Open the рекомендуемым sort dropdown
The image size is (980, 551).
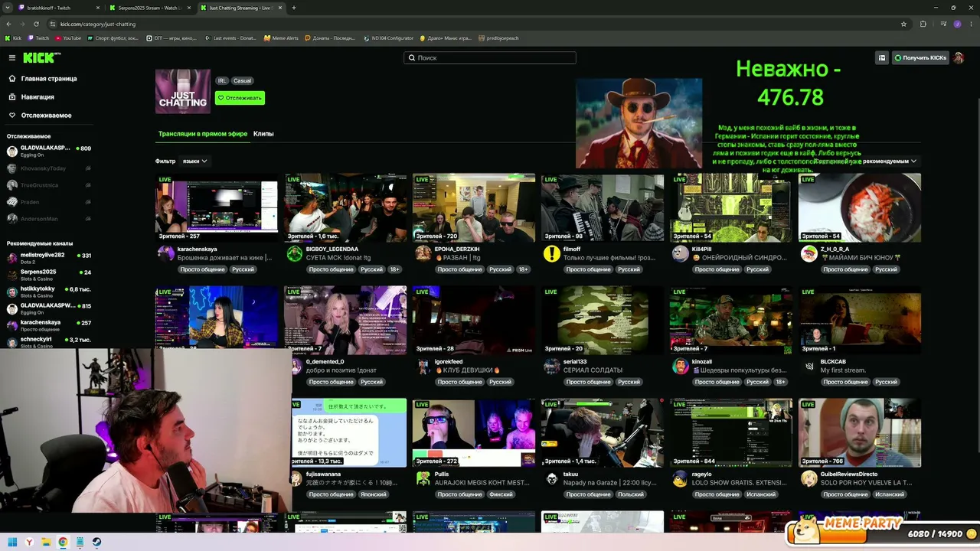click(888, 161)
